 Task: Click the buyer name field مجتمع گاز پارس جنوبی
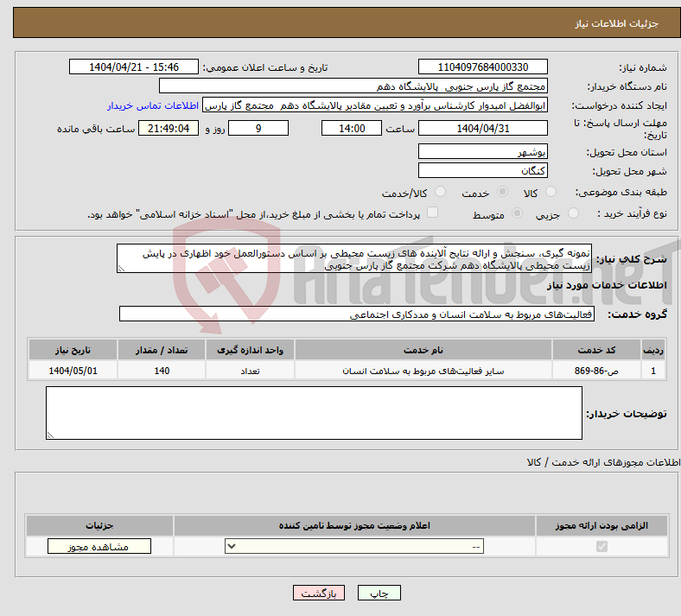[x=353, y=86]
